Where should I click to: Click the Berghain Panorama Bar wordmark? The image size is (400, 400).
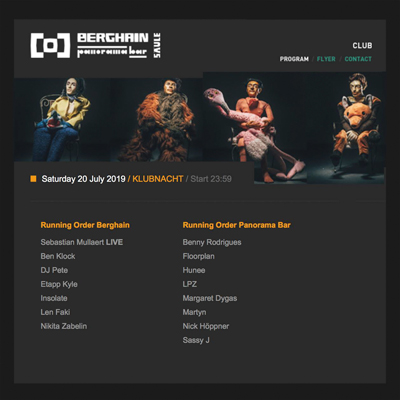coord(113,45)
